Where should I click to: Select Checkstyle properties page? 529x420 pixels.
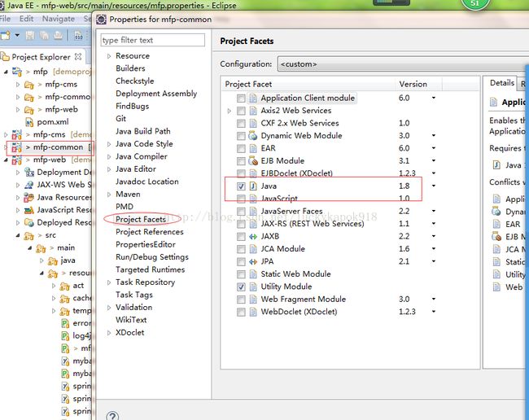point(134,81)
